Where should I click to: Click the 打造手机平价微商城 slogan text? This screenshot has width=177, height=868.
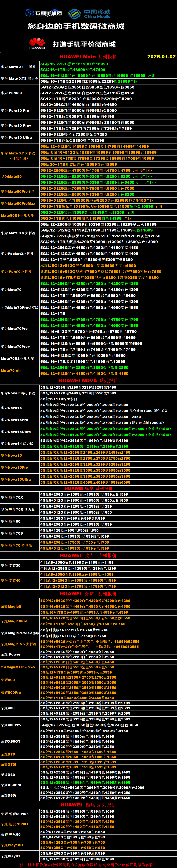[84, 44]
